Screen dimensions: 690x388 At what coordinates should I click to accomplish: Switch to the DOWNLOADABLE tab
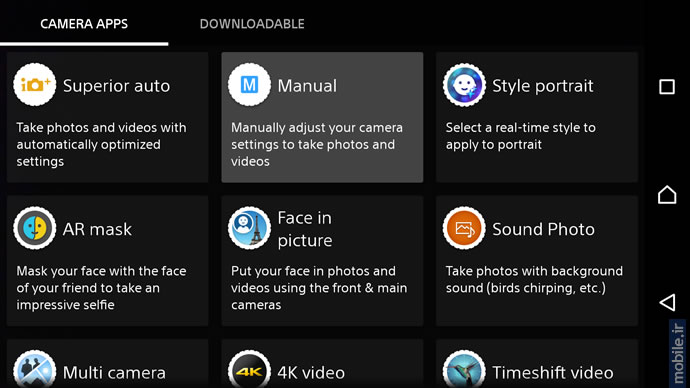point(252,24)
